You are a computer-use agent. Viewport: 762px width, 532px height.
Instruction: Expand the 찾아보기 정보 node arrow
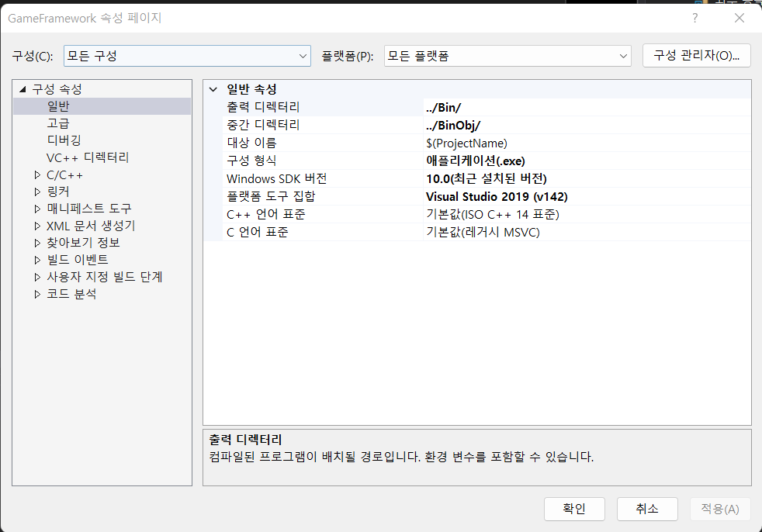[x=37, y=243]
